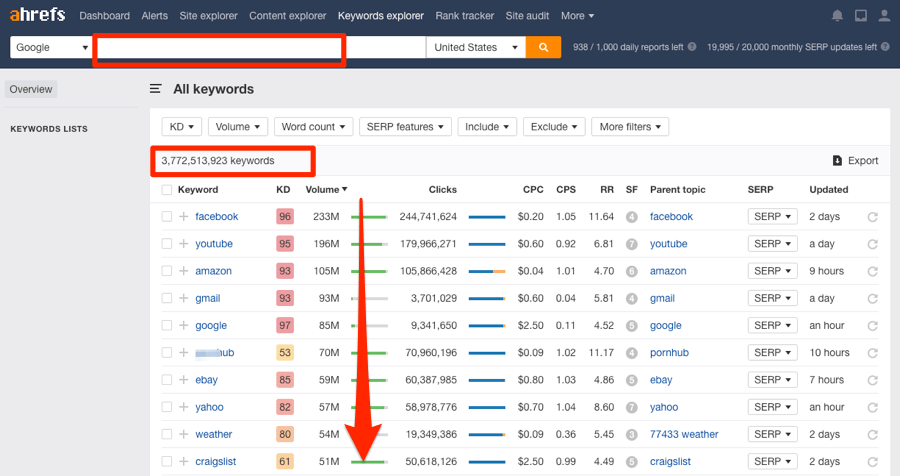Open the Rank tracker menu item
The width and height of the screenshot is (900, 476).
point(464,16)
